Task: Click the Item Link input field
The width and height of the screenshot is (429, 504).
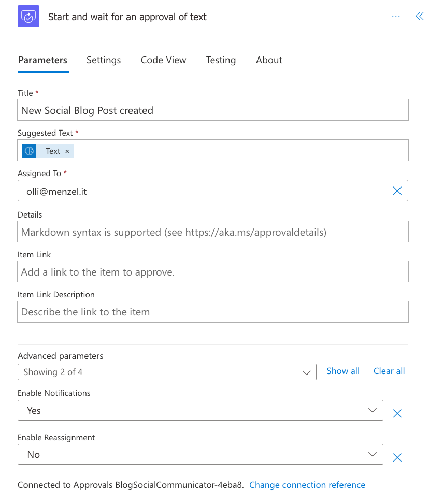Action: tap(212, 271)
